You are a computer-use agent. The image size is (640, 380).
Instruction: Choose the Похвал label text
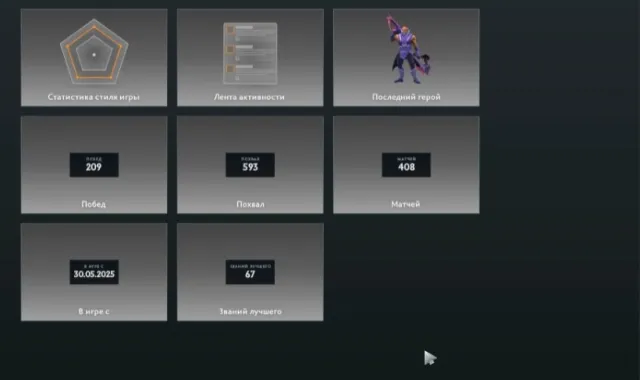(250, 204)
